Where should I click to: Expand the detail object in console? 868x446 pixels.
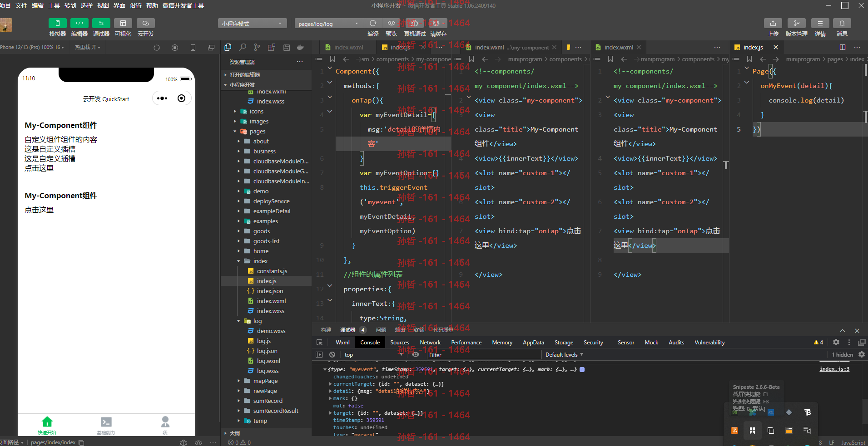pos(331,391)
